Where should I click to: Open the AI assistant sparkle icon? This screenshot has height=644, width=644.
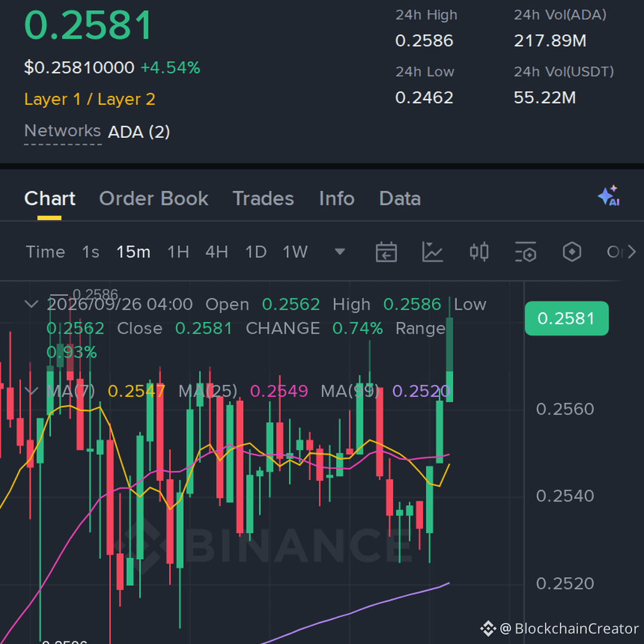coord(609,196)
